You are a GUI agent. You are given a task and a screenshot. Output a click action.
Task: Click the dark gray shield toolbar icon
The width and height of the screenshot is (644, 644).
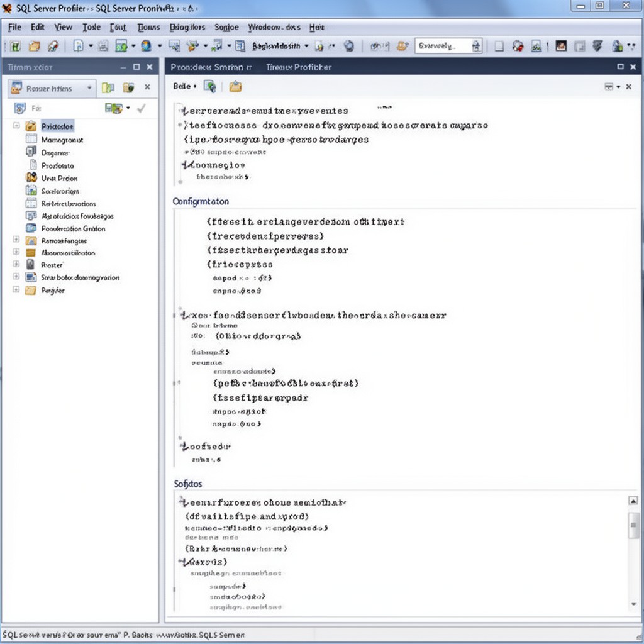597,46
